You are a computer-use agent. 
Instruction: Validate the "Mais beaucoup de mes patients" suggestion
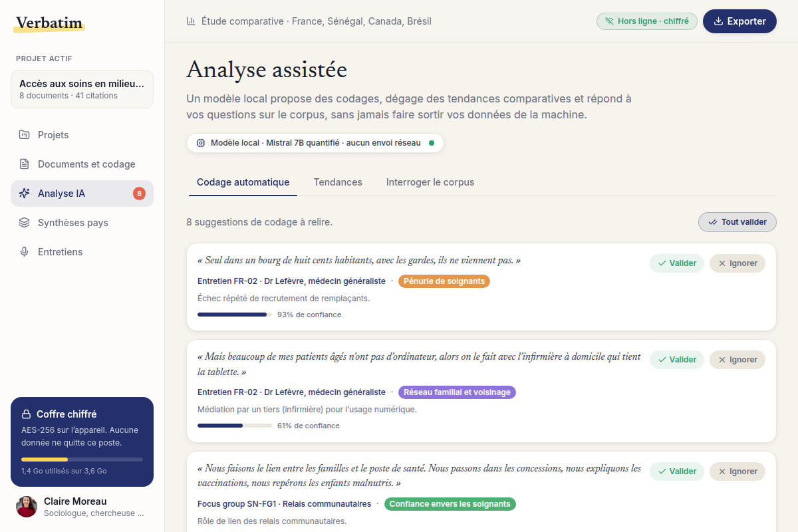[676, 360]
